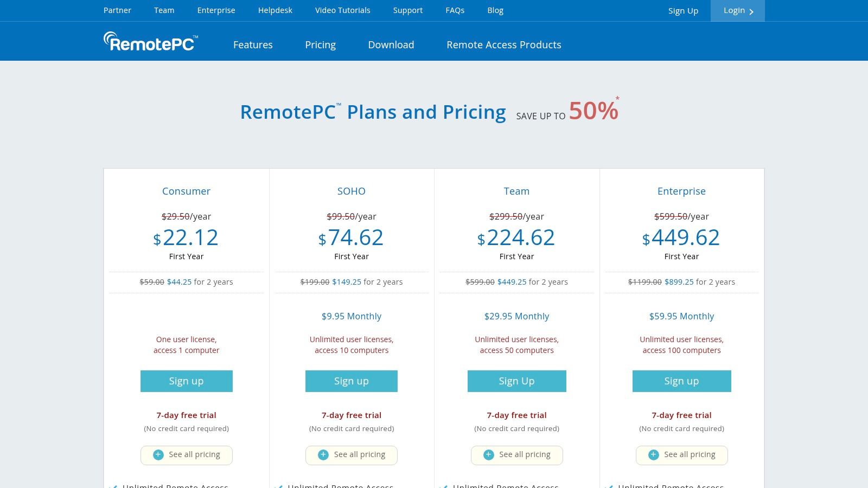Expand Consumer plan's See all pricing plus icon
This screenshot has width=868, height=488.
(158, 455)
